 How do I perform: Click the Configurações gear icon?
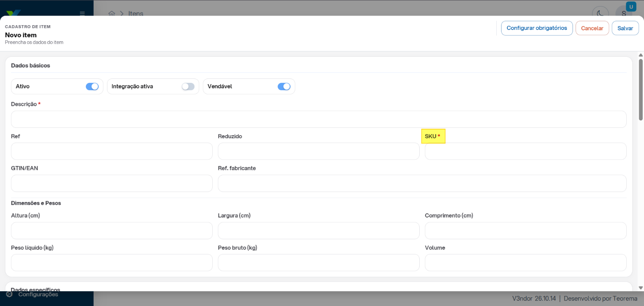[x=9, y=294]
